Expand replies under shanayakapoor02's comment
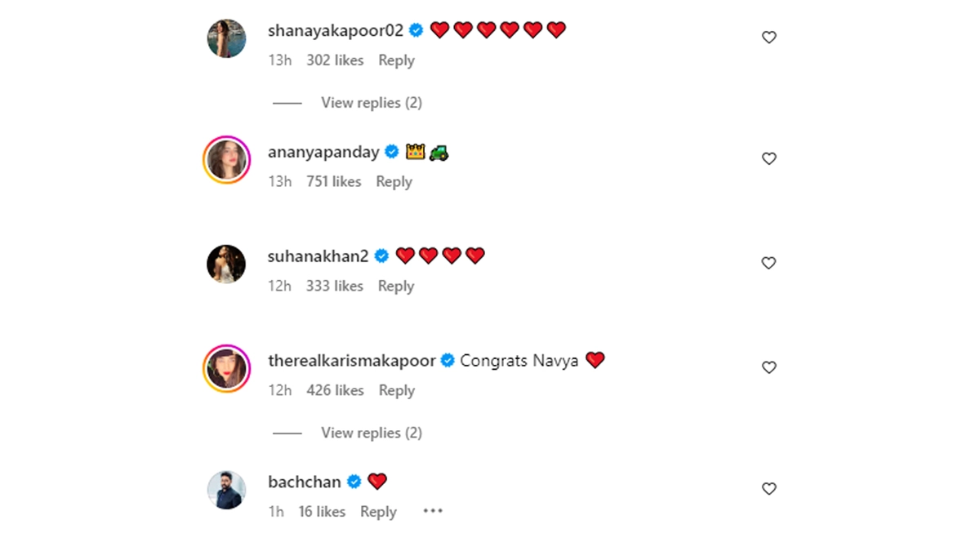This screenshot has height=551, width=980. point(371,103)
